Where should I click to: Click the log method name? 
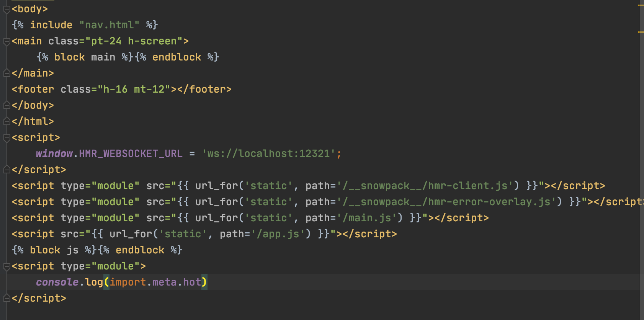click(x=94, y=282)
